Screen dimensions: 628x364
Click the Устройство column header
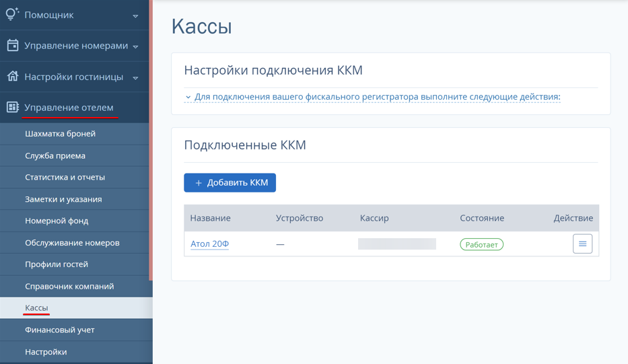tap(299, 218)
